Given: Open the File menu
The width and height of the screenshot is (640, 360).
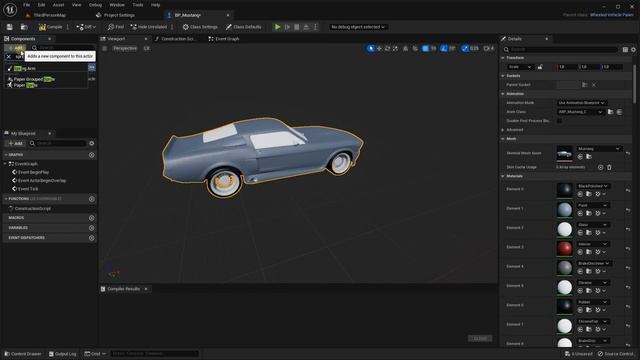Looking at the screenshot, I should [27, 5].
